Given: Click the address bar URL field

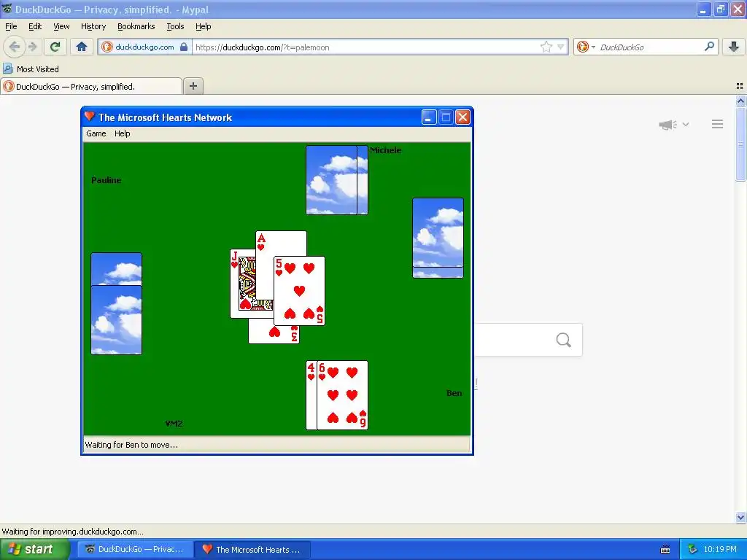Looking at the screenshot, I should coord(367,47).
